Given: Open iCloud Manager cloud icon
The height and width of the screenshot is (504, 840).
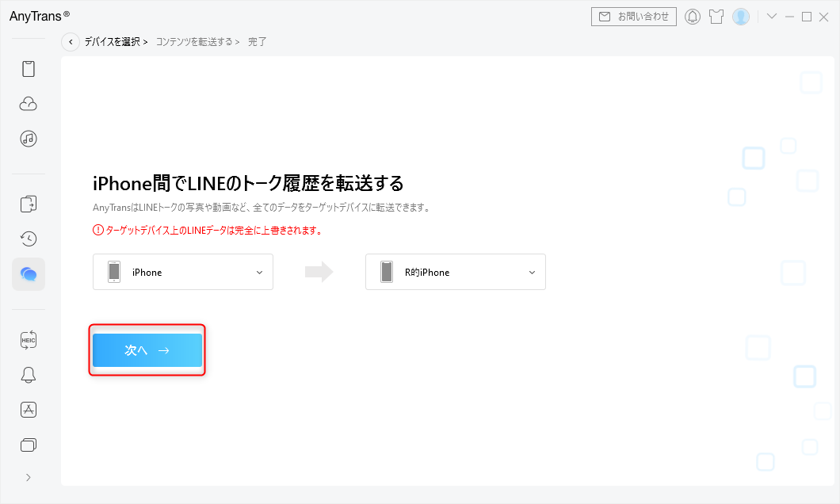Looking at the screenshot, I should click(x=29, y=104).
